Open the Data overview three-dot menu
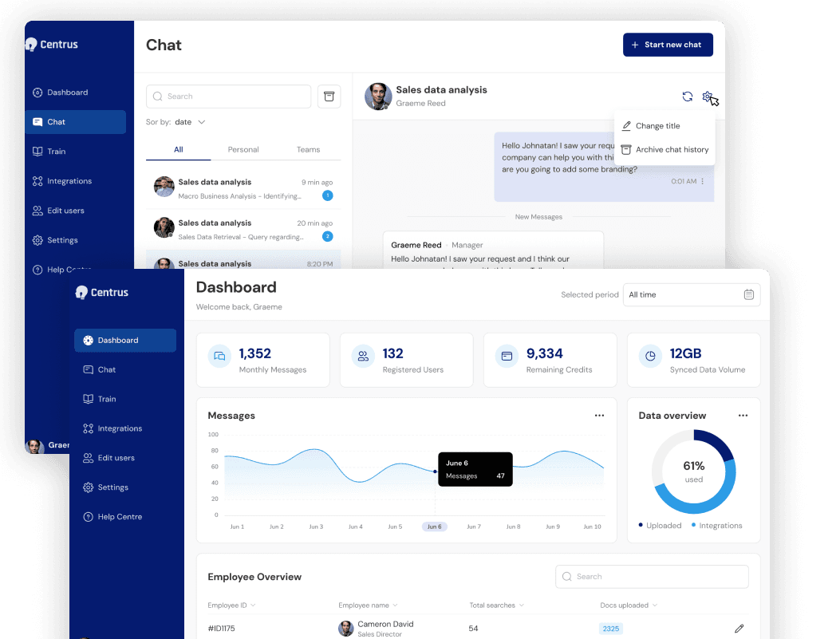Screen dimensions: 840x639 click(743, 416)
